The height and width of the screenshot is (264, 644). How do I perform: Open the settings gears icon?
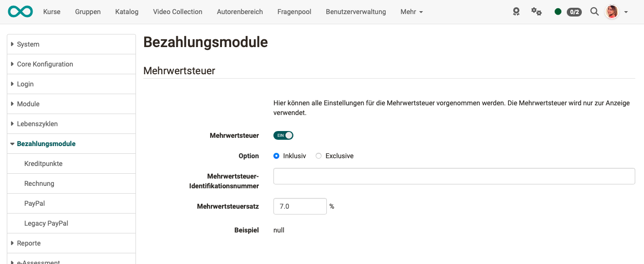[536, 12]
